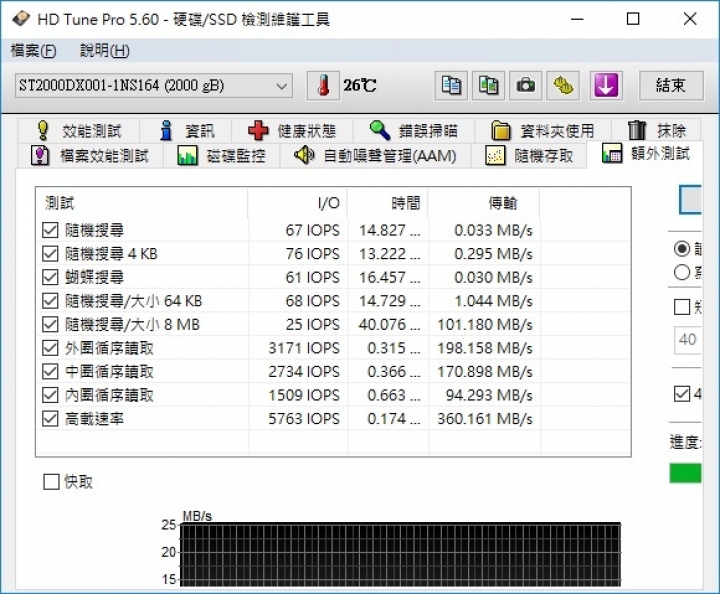
Task: Toggle the 隨機搜尋/大小 64 KB checkbox
Action: (50, 301)
